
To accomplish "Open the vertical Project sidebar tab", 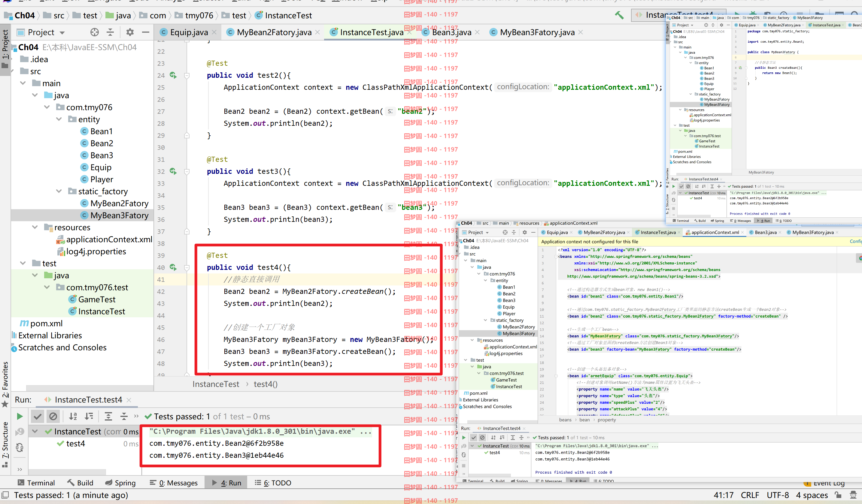I will tap(5, 49).
